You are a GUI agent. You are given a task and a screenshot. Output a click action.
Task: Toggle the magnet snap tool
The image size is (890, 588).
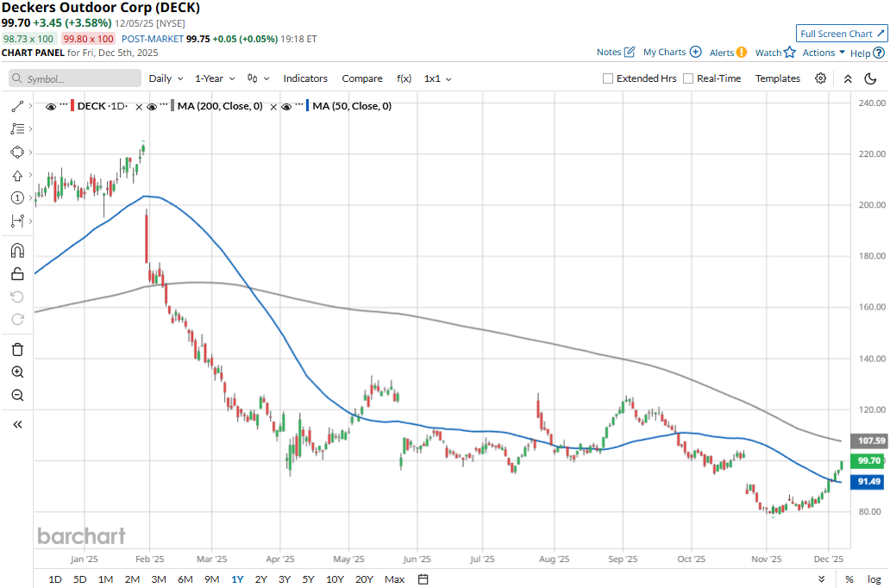click(x=17, y=250)
